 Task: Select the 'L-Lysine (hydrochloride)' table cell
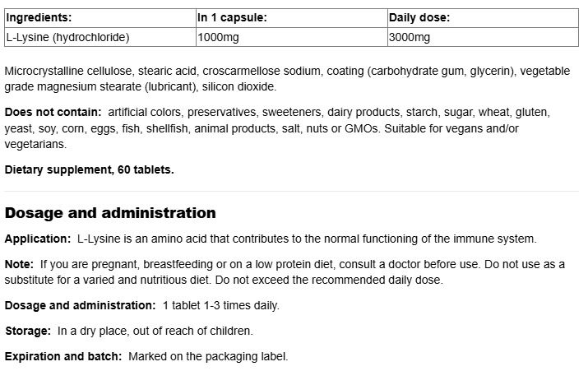[x=67, y=37]
